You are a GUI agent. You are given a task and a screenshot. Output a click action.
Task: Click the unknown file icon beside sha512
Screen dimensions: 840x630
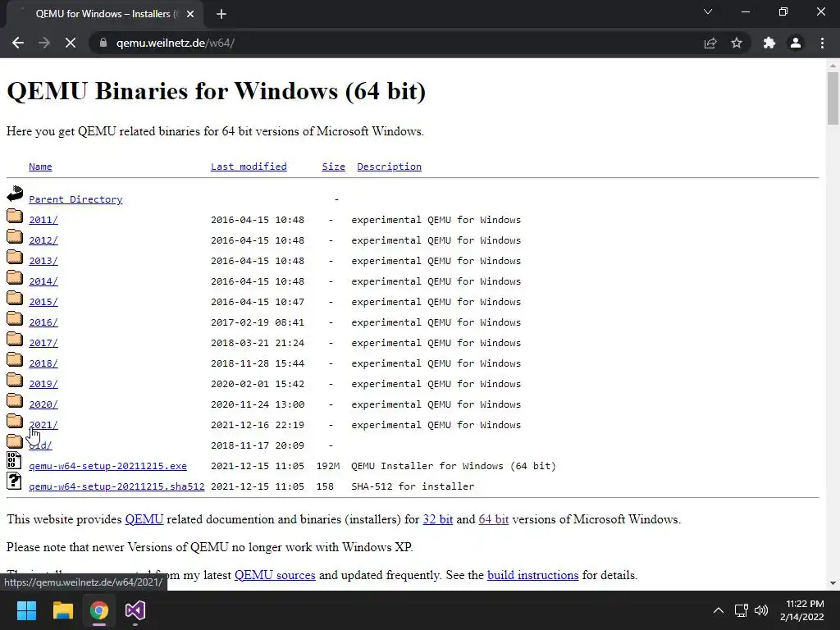pyautogui.click(x=15, y=481)
